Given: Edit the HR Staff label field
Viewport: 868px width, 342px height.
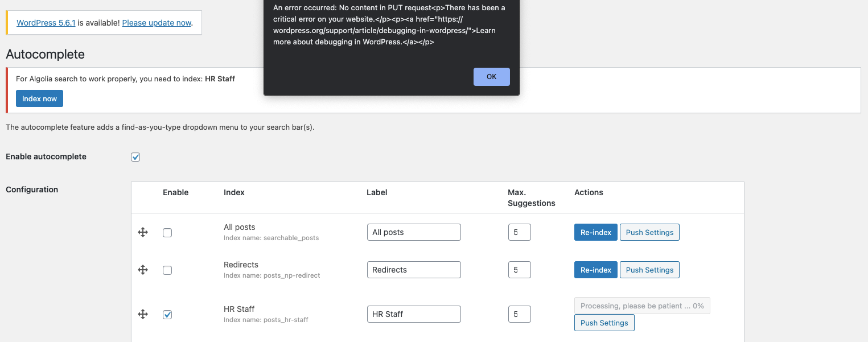Looking at the screenshot, I should click(414, 314).
